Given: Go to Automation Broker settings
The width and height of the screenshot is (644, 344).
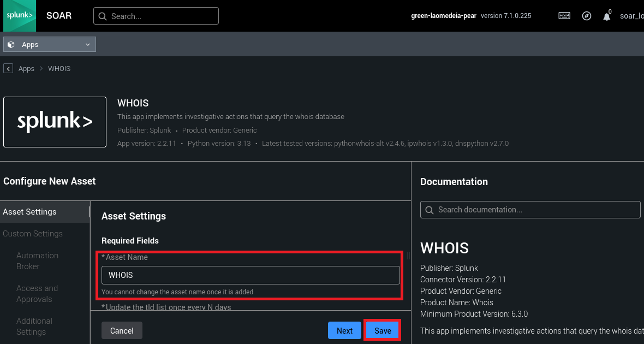Looking at the screenshot, I should 37,261.
